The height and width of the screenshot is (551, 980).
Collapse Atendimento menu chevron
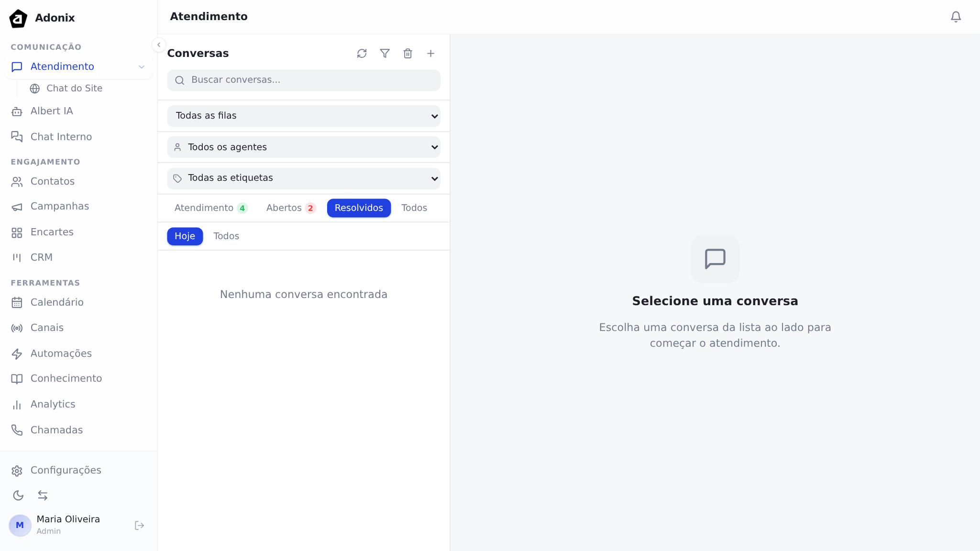pyautogui.click(x=142, y=67)
